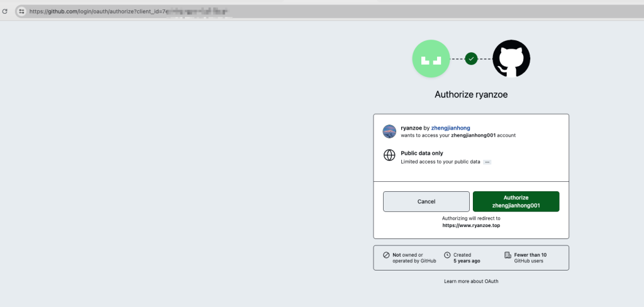This screenshot has height=307, width=644.
Task: Click the browser reload icon
Action: (x=5, y=11)
